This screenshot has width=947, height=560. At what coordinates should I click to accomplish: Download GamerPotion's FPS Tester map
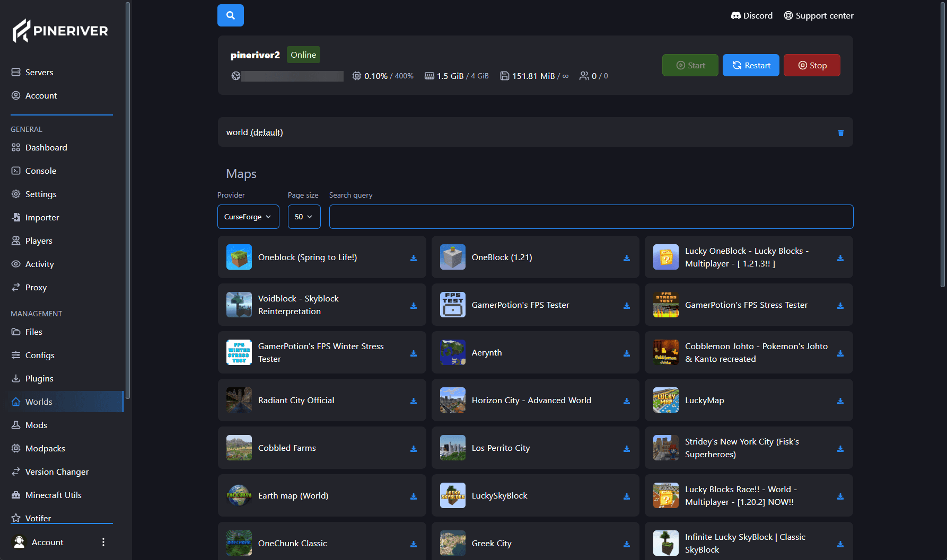coord(627,306)
